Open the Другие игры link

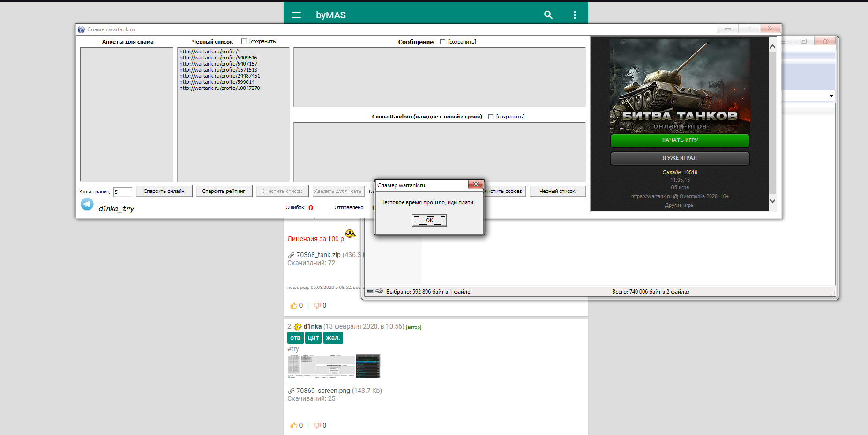(680, 205)
